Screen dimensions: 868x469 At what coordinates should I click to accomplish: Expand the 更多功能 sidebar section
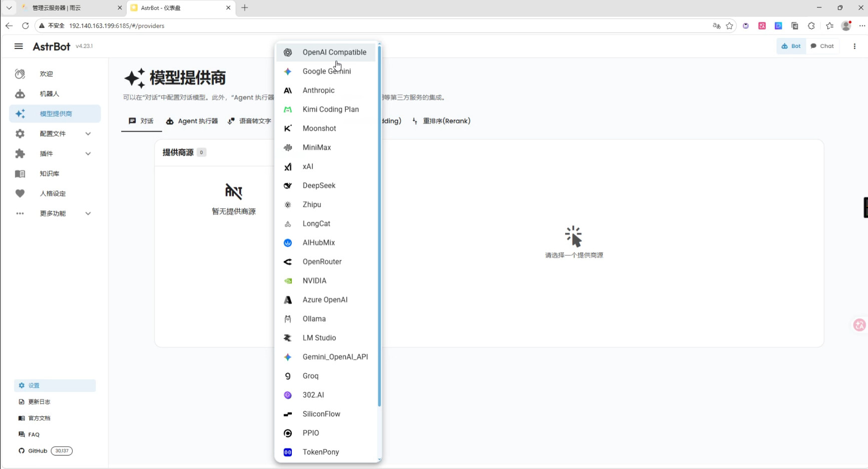pos(88,213)
